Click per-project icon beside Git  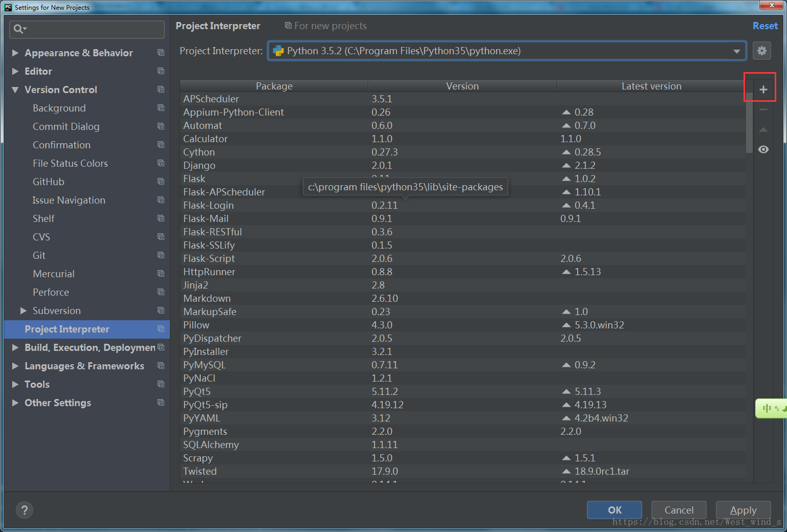161,255
